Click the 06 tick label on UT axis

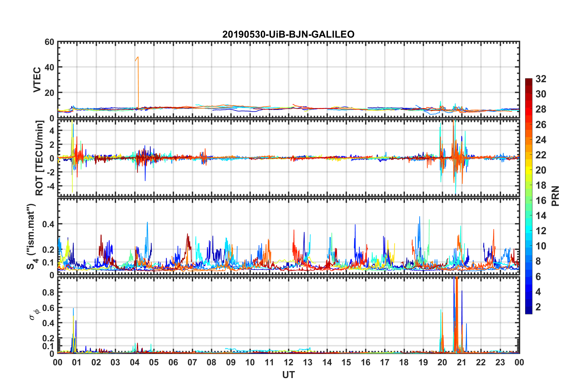click(x=173, y=363)
